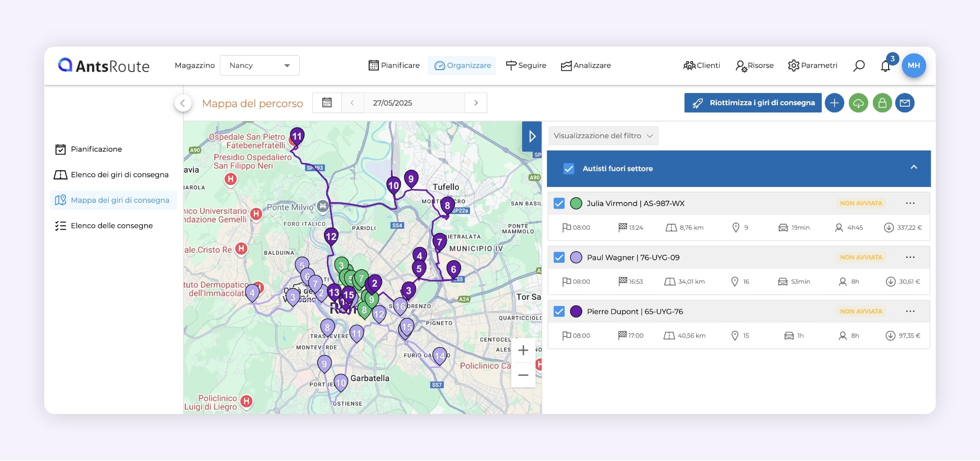This screenshot has width=980, height=461.
Task: Expand the Visualizzazione del filtro dropdown
Action: (x=603, y=136)
